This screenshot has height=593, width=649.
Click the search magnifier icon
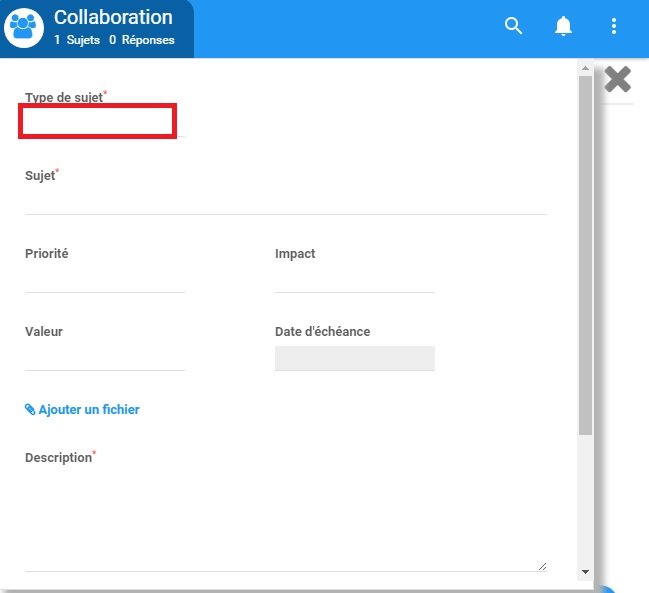tap(514, 27)
